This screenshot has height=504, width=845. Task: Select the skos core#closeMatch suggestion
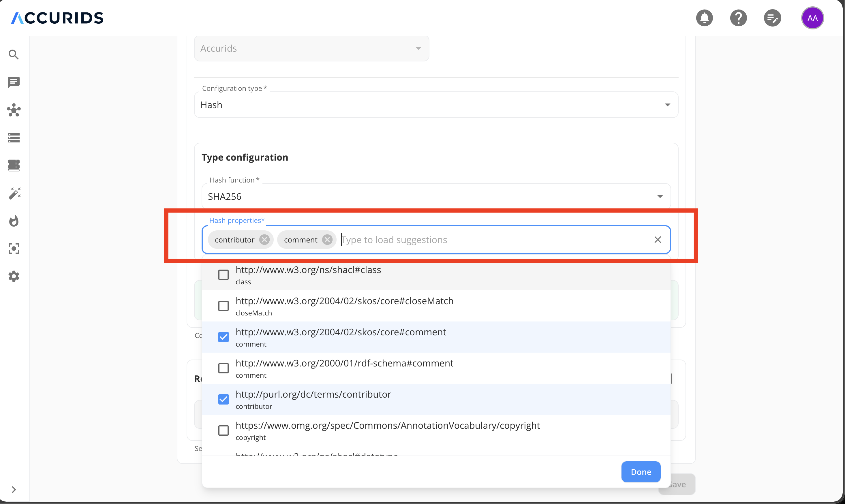coord(344,306)
